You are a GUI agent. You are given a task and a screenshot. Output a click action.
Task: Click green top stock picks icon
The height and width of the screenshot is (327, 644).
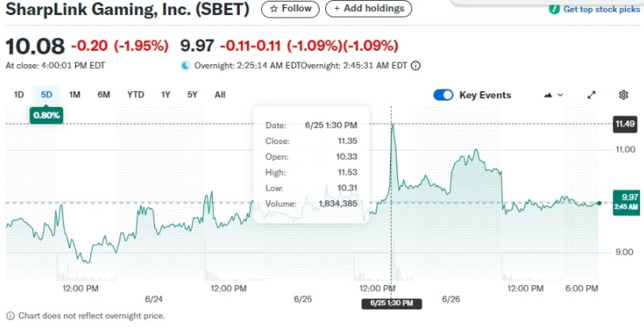tap(554, 9)
